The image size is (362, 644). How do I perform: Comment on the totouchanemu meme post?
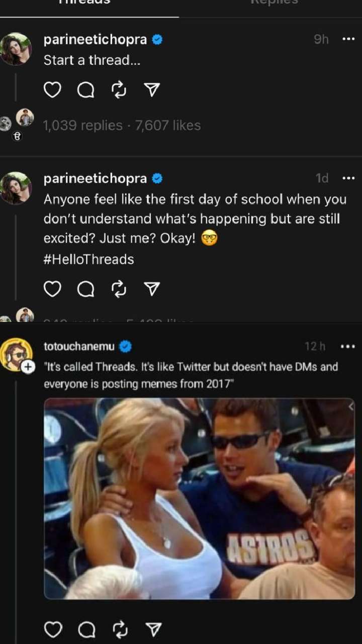click(x=85, y=629)
